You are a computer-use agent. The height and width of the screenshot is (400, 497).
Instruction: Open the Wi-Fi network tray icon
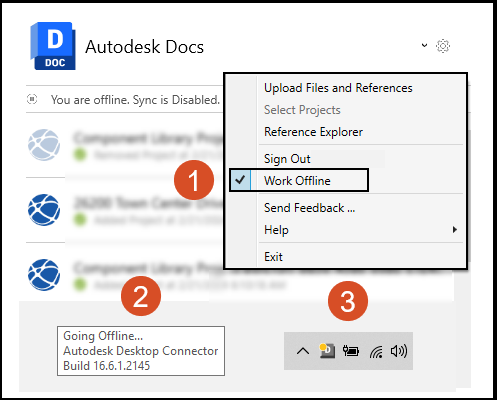click(x=376, y=351)
